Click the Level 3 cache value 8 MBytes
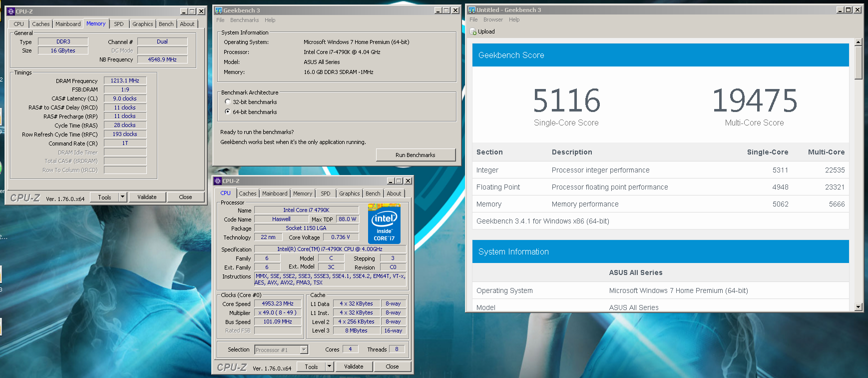 click(356, 330)
